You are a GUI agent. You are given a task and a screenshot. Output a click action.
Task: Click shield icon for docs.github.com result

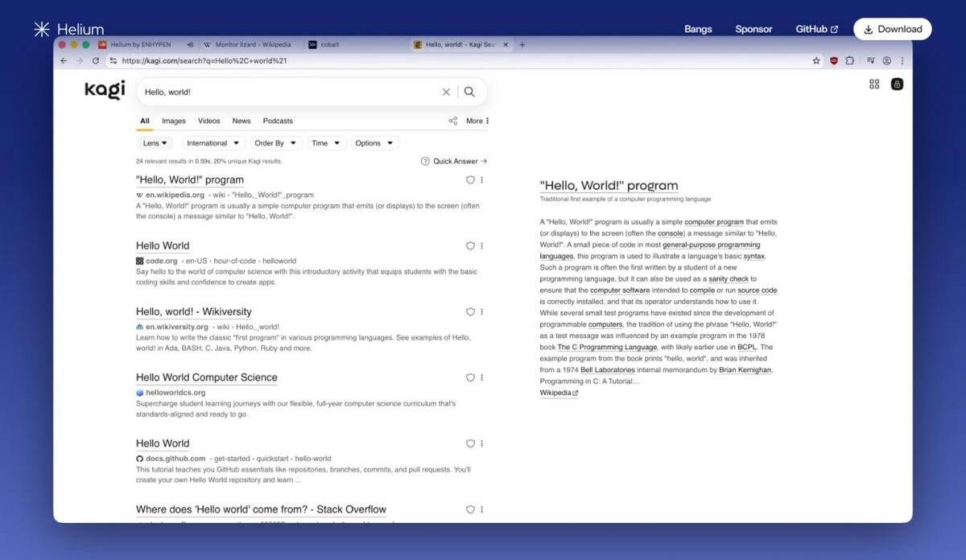pyautogui.click(x=470, y=443)
